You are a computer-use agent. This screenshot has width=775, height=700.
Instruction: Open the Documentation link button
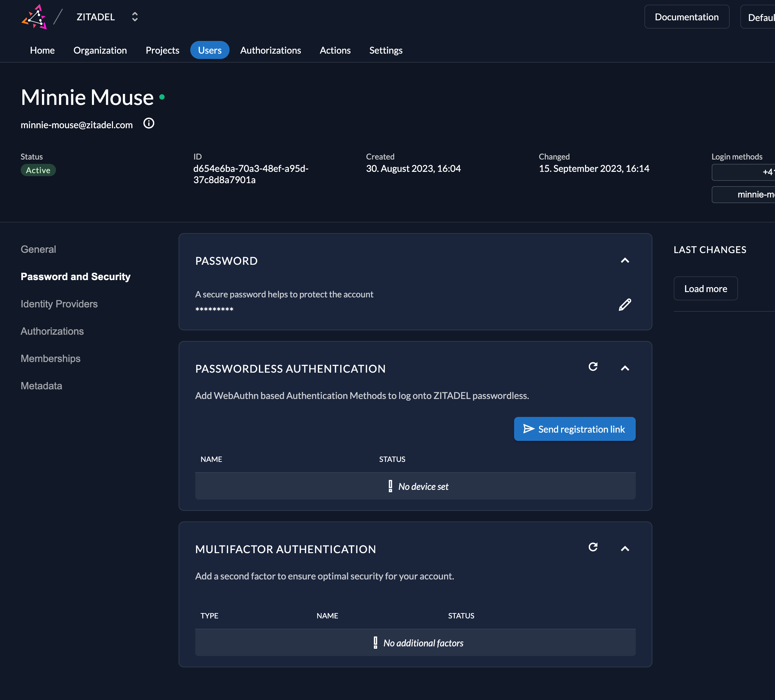coord(687,17)
